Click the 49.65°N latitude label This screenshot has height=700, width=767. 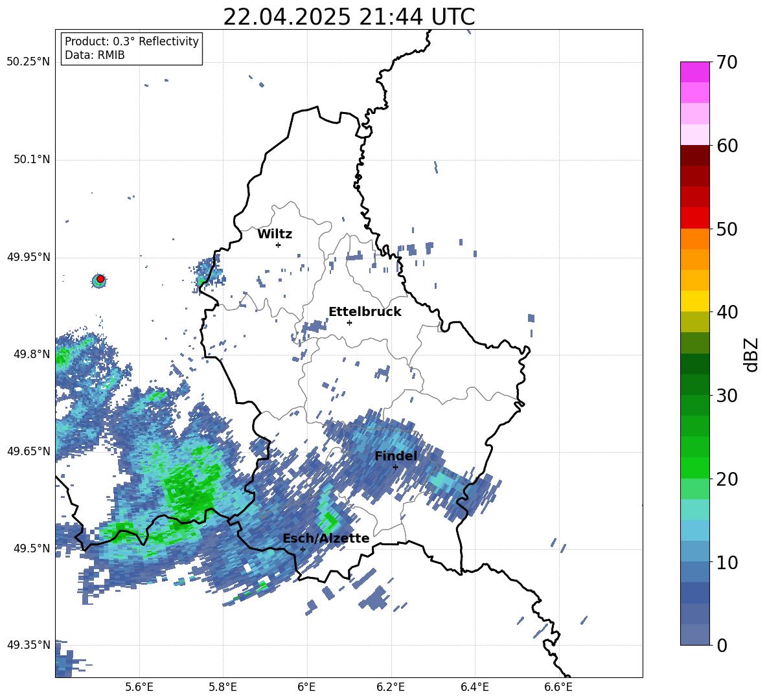(x=29, y=451)
